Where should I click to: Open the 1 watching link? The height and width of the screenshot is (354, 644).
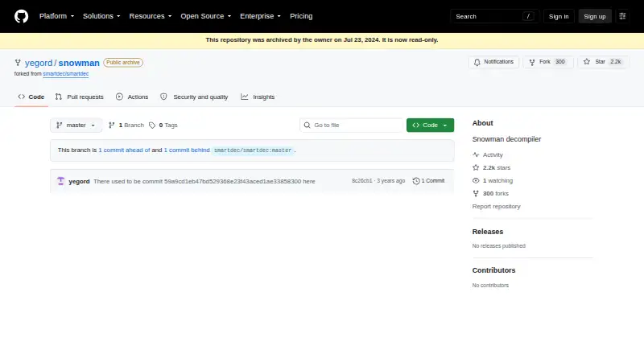pyautogui.click(x=493, y=181)
